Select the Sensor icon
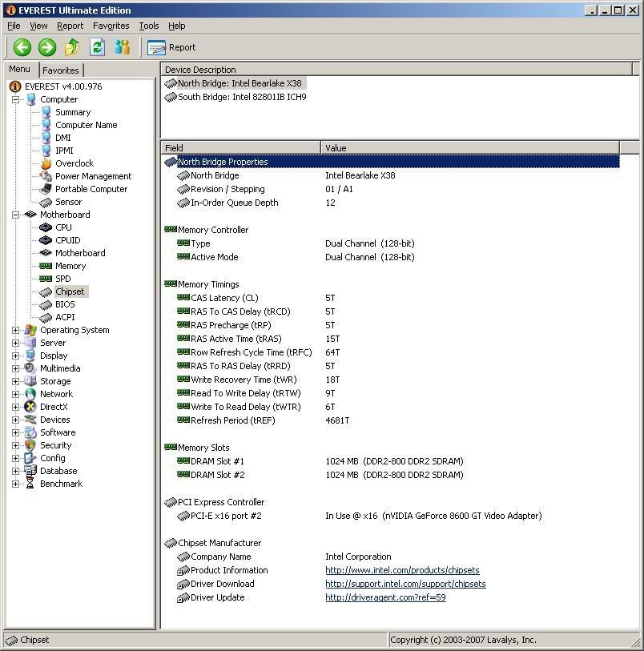 point(46,203)
